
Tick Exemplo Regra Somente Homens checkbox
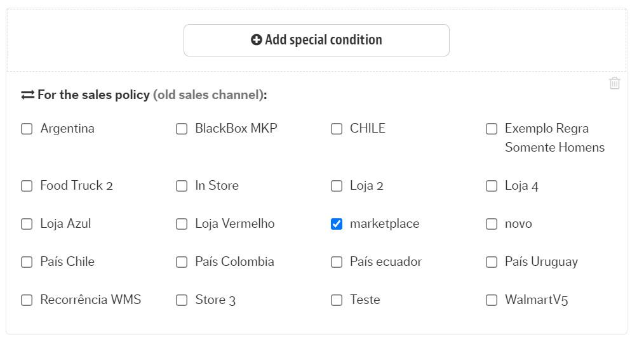click(x=492, y=129)
